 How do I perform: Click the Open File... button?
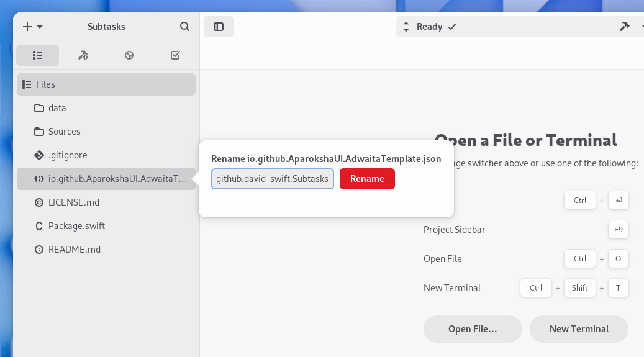tap(473, 329)
